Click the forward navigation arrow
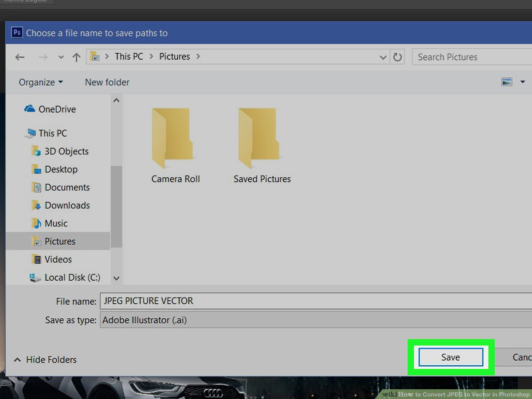 pyautogui.click(x=43, y=57)
